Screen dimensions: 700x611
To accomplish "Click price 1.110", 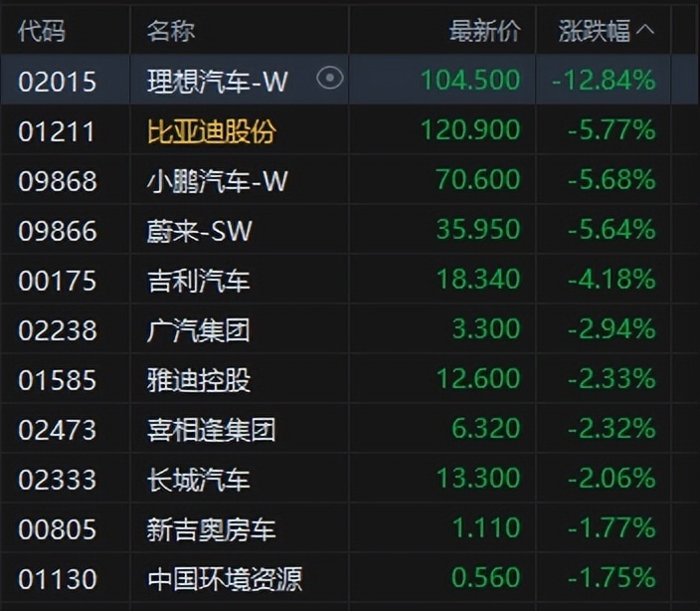I will pos(486,528).
